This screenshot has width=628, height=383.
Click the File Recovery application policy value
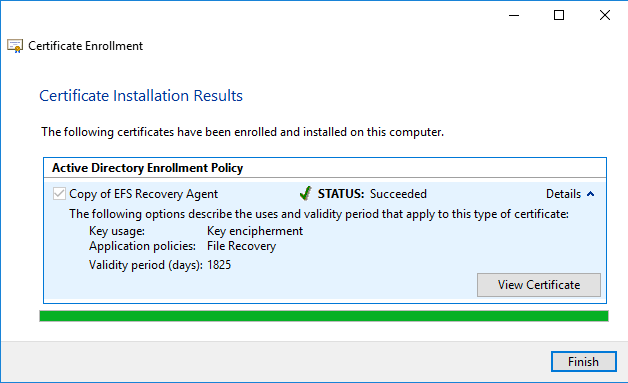click(242, 246)
